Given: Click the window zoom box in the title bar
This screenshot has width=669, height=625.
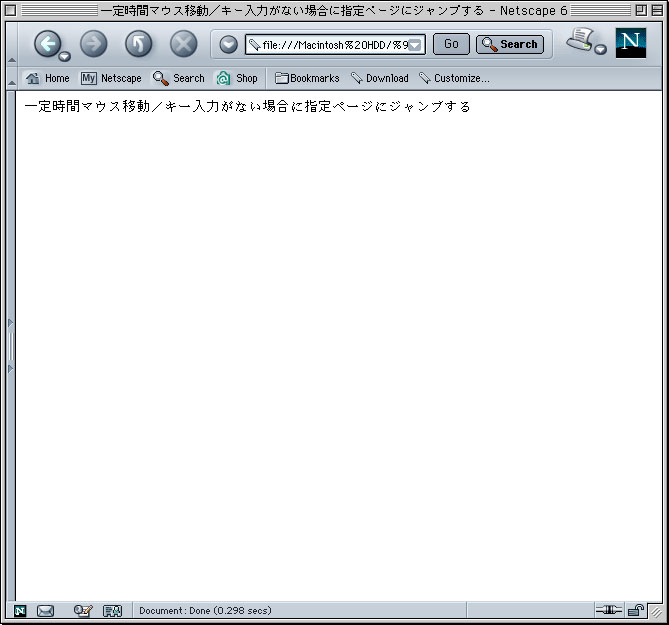Looking at the screenshot, I should point(641,10).
